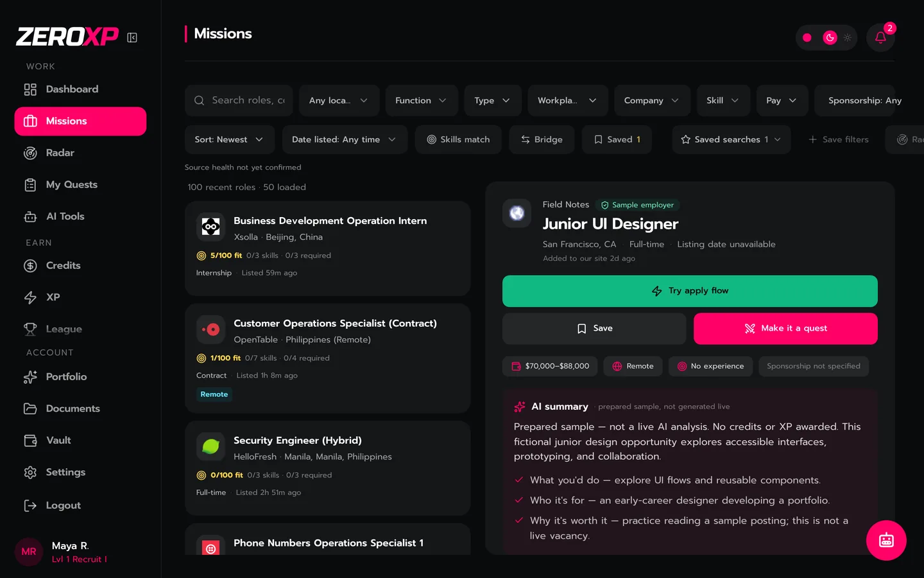Click Make it a quest button
The height and width of the screenshot is (578, 924).
785,328
